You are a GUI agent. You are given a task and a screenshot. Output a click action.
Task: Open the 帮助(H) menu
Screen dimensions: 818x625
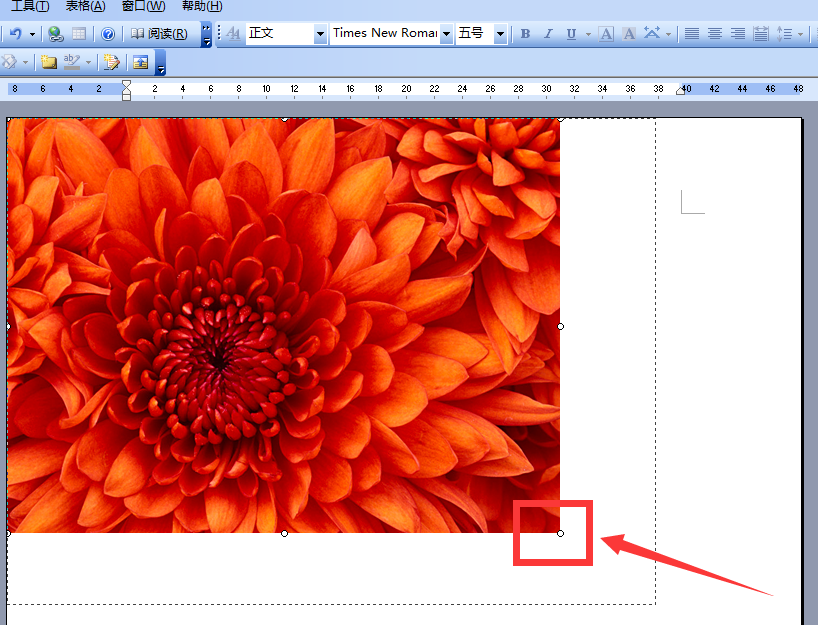pos(202,6)
